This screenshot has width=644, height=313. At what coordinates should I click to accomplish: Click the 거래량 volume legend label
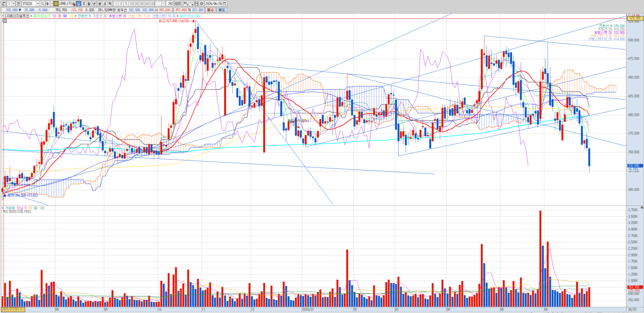10,208
